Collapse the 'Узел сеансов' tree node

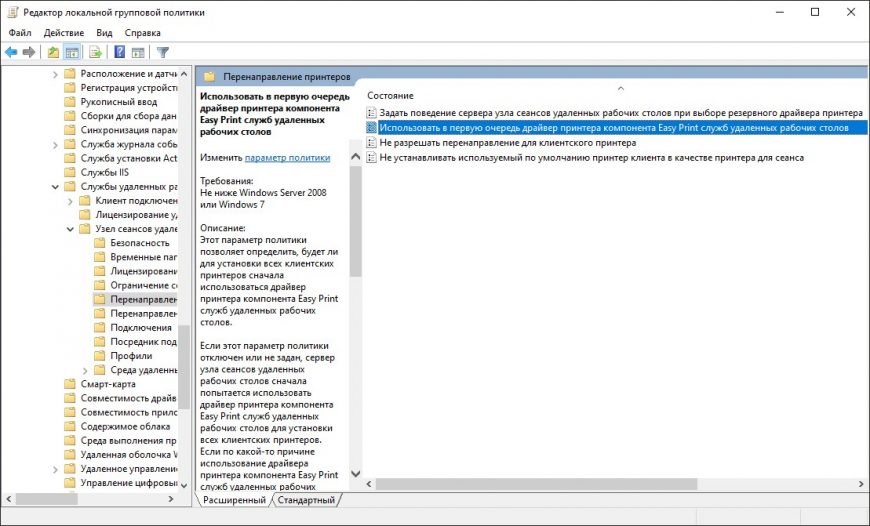click(70, 229)
